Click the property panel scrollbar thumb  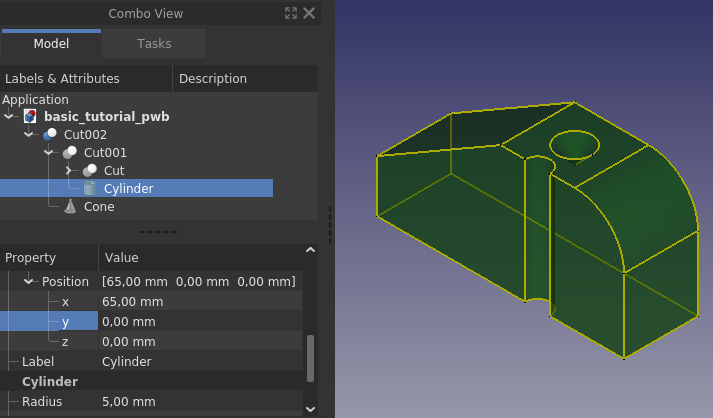(x=311, y=358)
